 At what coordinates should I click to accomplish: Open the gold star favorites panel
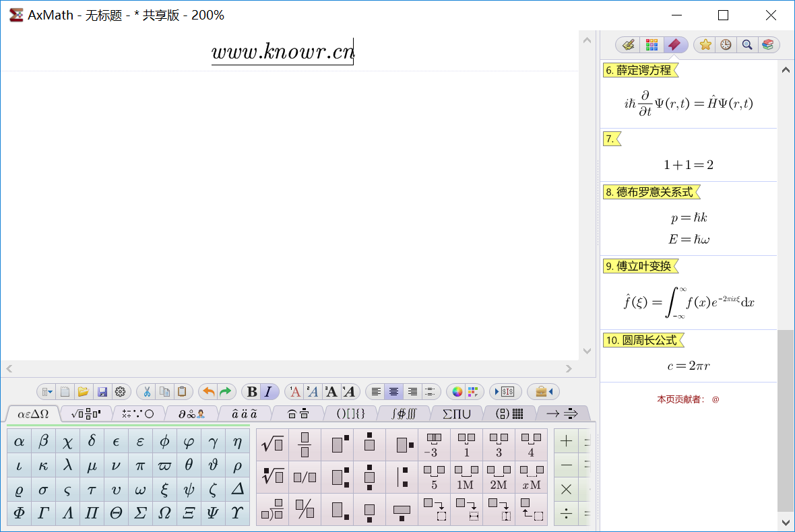705,45
